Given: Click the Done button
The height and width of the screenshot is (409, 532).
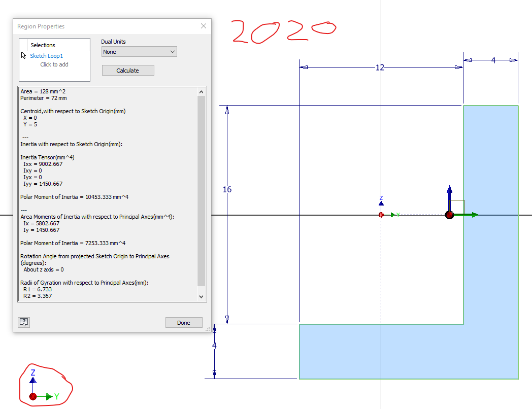Looking at the screenshot, I should [183, 322].
